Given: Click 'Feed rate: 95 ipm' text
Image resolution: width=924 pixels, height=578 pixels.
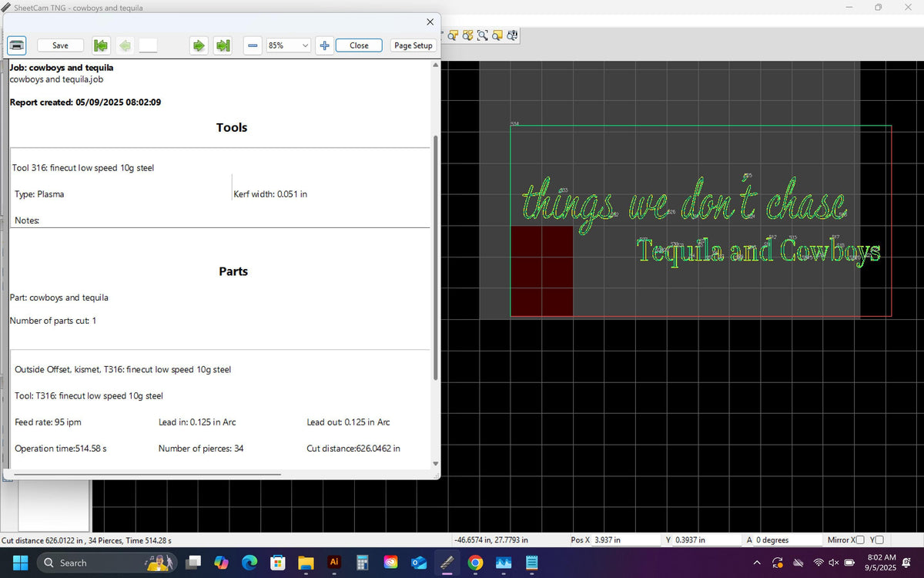Looking at the screenshot, I should (x=48, y=422).
